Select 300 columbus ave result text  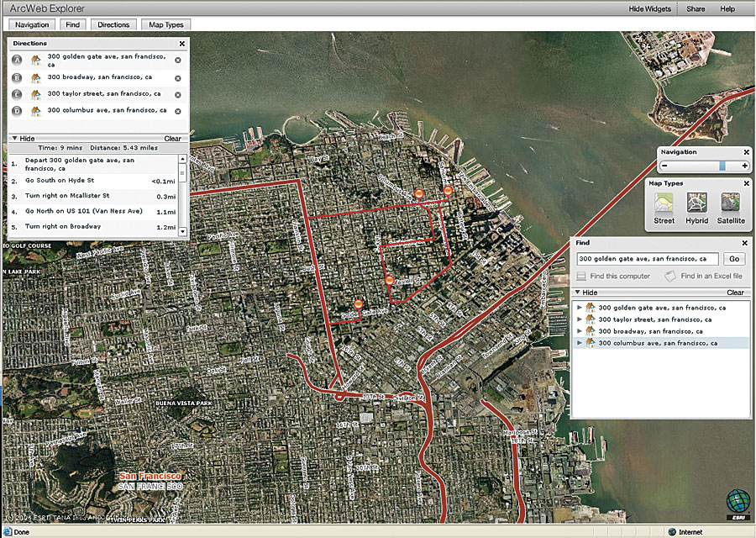point(658,343)
